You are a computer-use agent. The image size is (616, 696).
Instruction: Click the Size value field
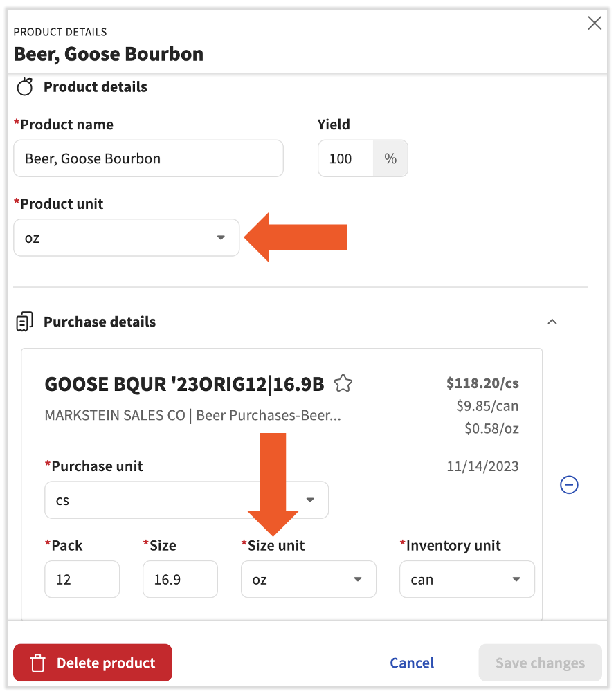click(180, 580)
